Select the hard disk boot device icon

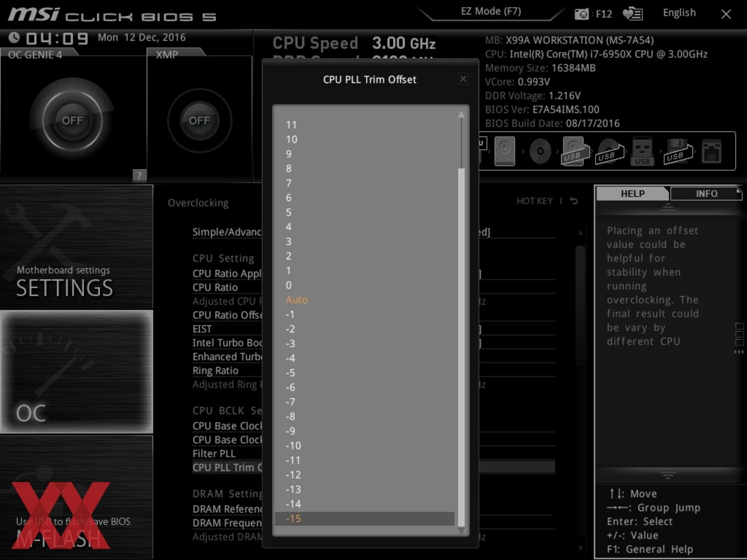[505, 151]
